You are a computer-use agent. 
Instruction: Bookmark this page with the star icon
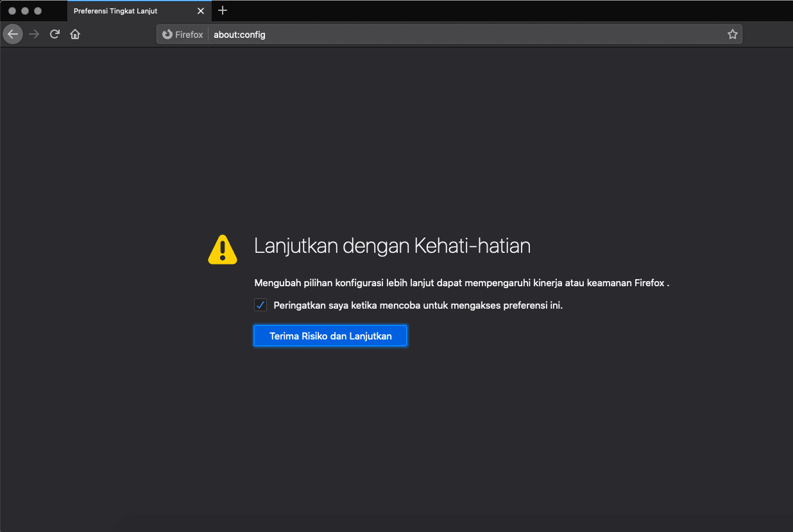click(x=732, y=35)
